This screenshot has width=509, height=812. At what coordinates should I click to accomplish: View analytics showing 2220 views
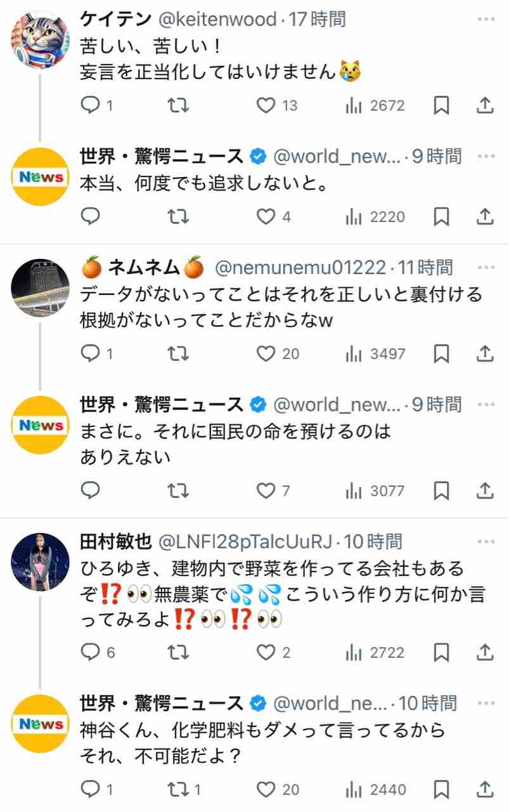(375, 217)
